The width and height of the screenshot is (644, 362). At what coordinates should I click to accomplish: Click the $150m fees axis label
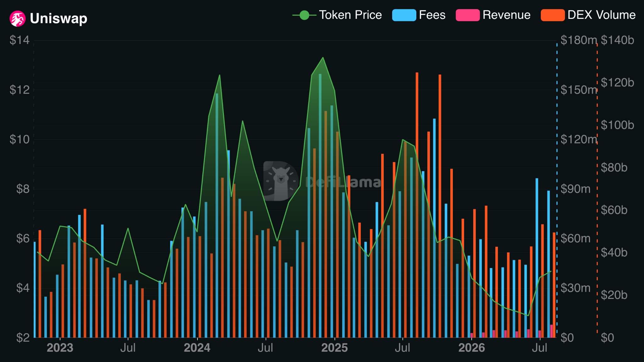[x=579, y=90]
